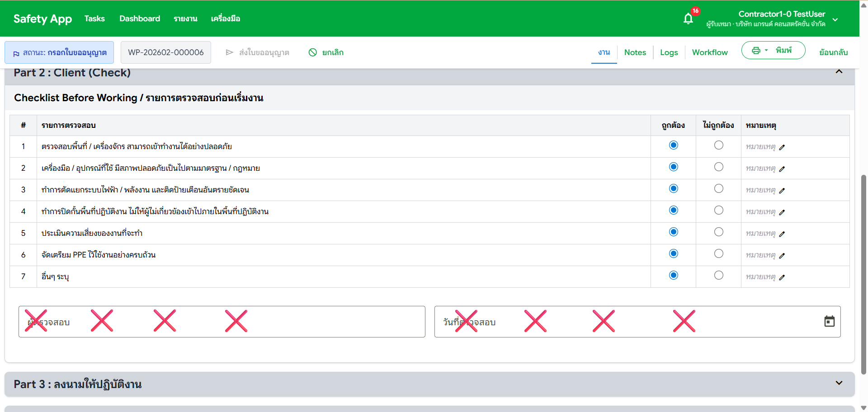Select ถูกต้อง radio for checklist item 2

click(673, 167)
